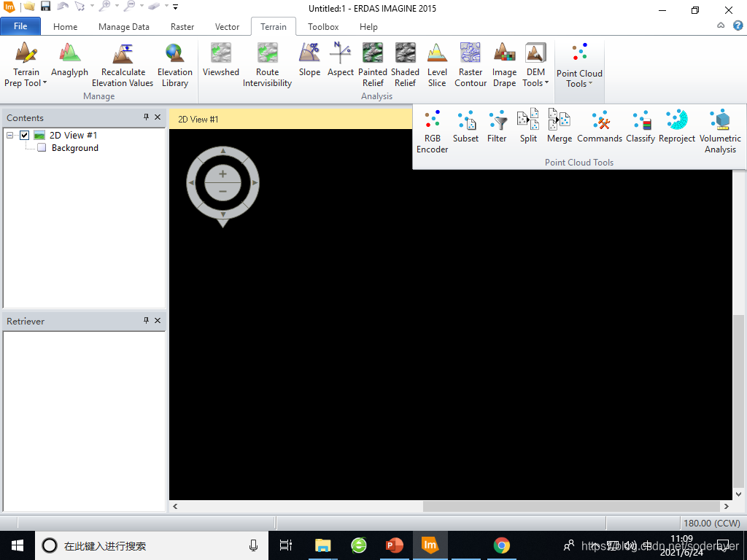Click the scroll left arrow of the view
The width and height of the screenshot is (747, 560).
pos(175,506)
